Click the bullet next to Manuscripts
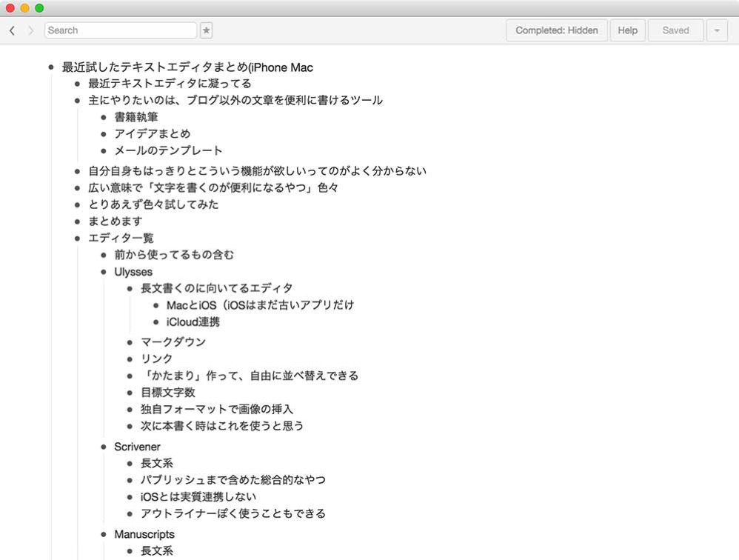 [104, 534]
